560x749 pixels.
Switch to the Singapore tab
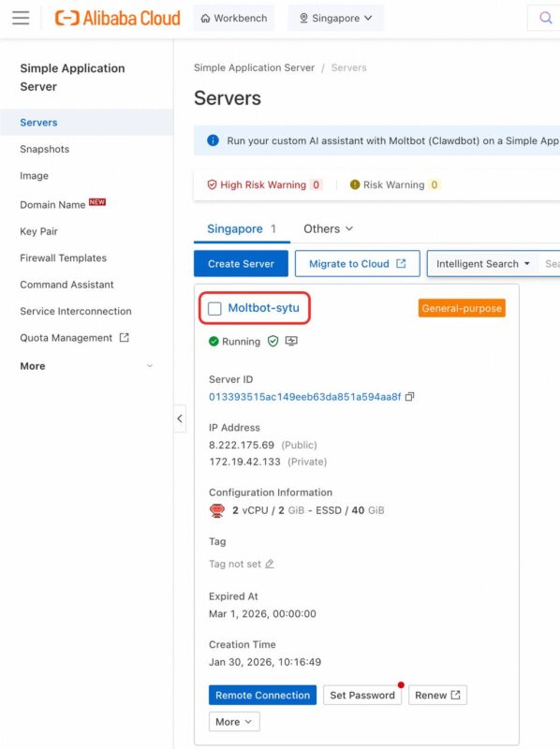pyautogui.click(x=233, y=228)
